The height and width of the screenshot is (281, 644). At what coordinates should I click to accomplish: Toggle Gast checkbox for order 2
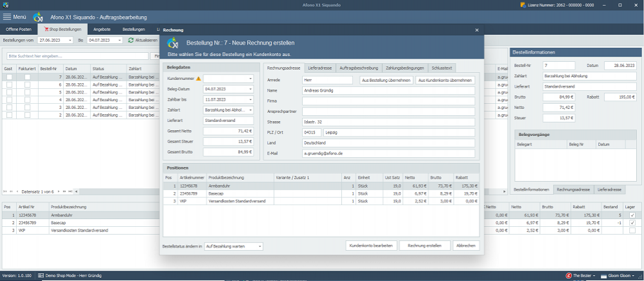click(9, 115)
